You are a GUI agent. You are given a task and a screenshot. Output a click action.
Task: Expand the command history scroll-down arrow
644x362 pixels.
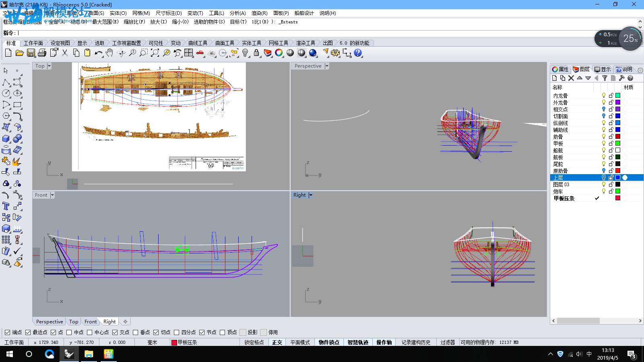pyautogui.click(x=640, y=27)
